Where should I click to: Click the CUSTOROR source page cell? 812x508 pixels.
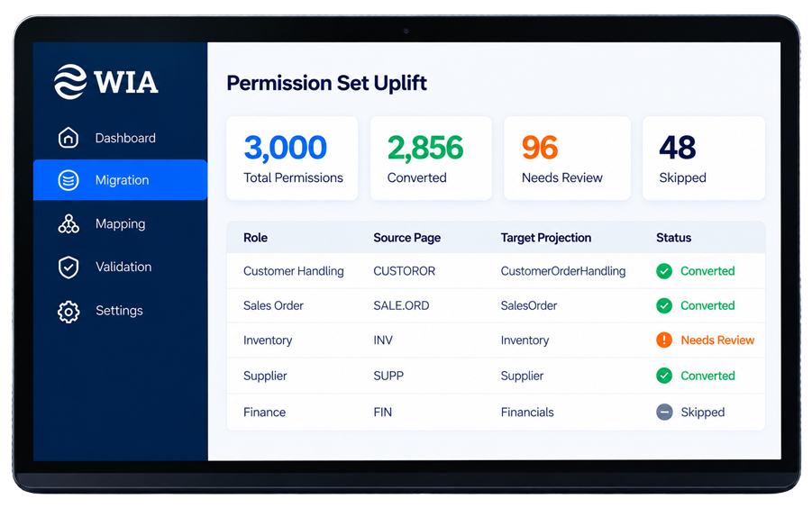click(405, 271)
